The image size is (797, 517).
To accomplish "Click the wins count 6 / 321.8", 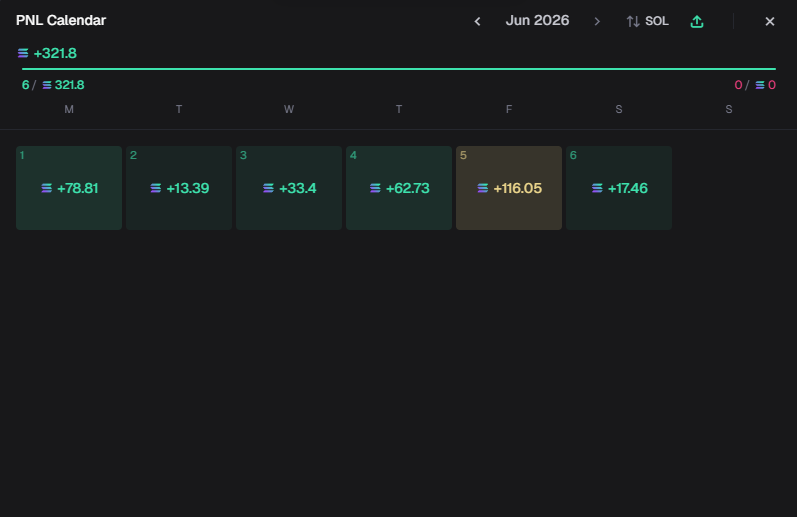I will (53, 85).
